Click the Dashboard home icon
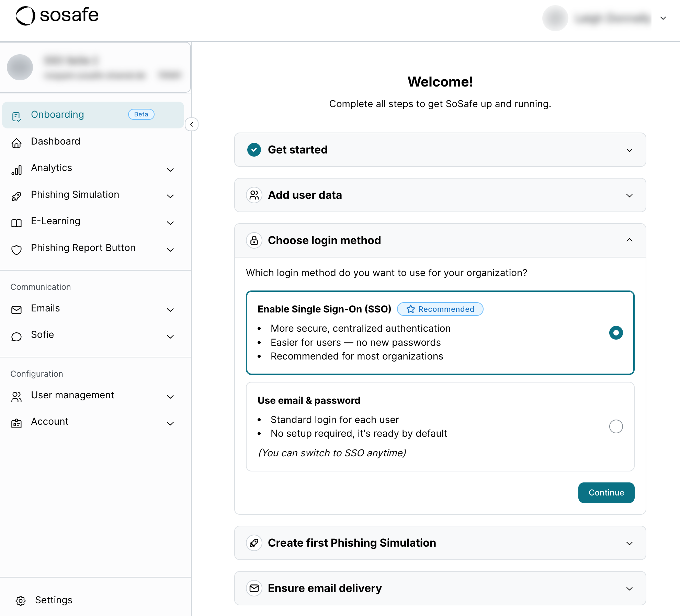The image size is (680, 616). [16, 142]
